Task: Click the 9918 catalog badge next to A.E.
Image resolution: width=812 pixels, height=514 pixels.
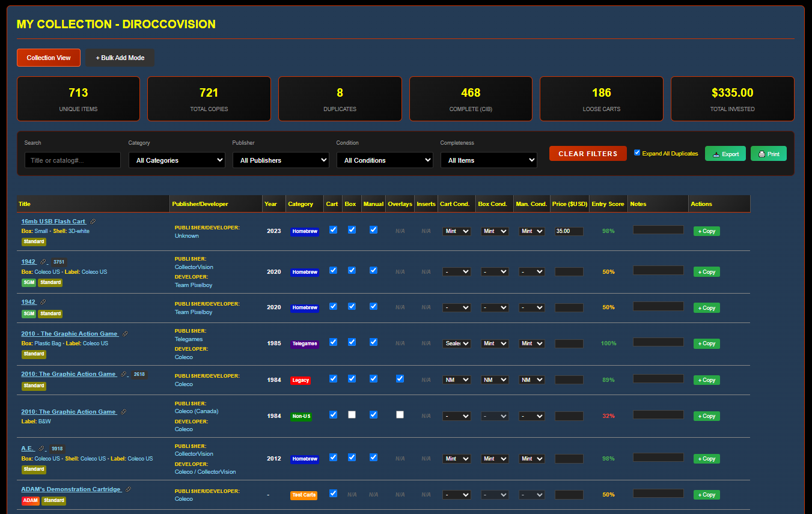Action: pos(57,449)
